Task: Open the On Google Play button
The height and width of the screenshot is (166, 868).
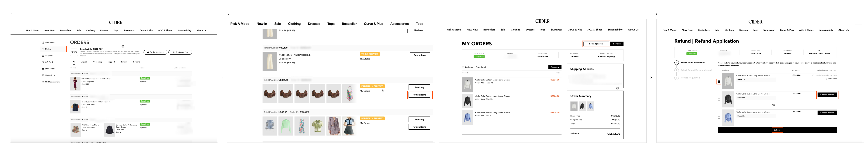Action: (180, 52)
